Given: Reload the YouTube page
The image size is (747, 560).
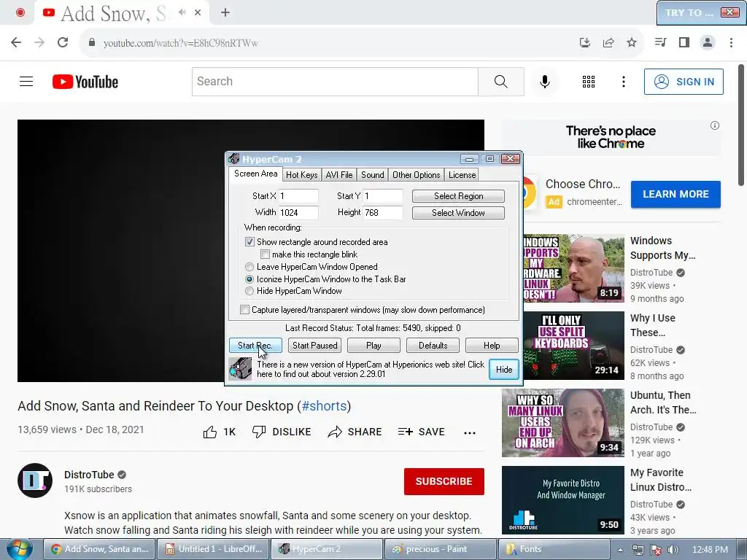Looking at the screenshot, I should point(63,42).
